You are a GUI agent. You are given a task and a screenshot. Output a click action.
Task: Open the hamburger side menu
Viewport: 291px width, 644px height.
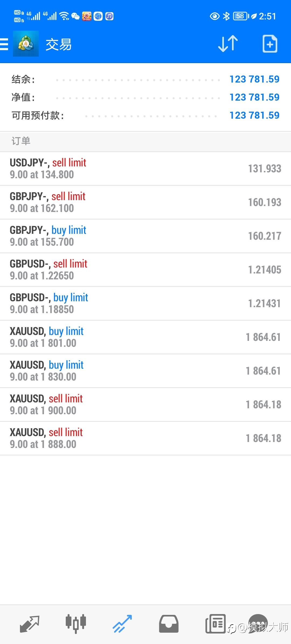[4, 44]
